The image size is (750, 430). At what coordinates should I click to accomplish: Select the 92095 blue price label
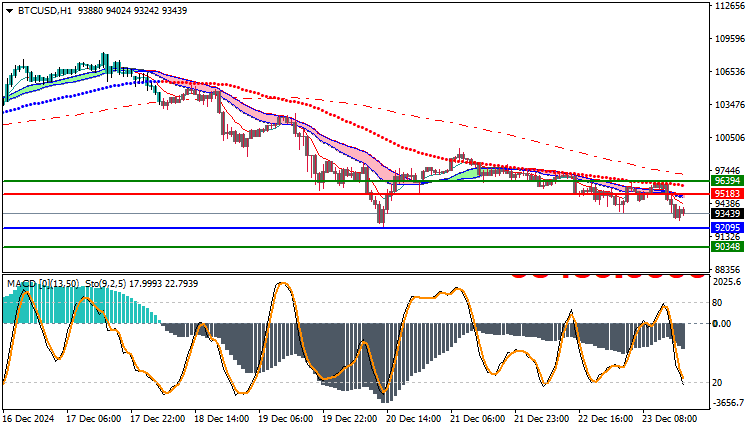[728, 228]
